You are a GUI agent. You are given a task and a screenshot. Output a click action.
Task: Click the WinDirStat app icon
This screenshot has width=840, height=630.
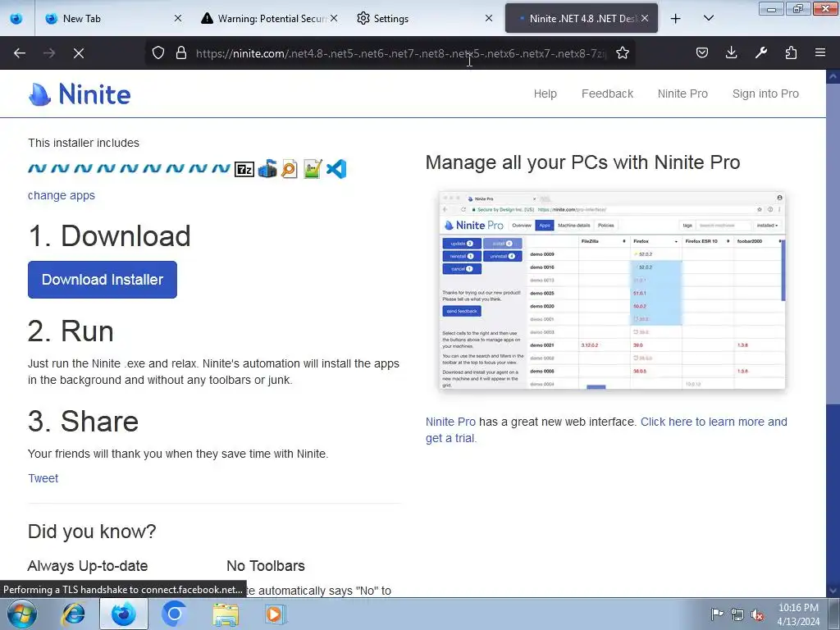267,169
